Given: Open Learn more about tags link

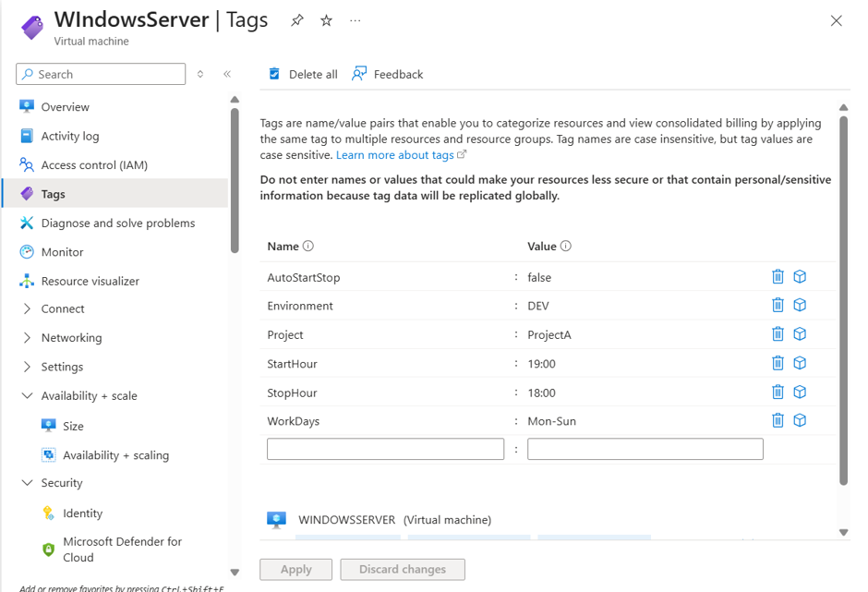Looking at the screenshot, I should coord(394,155).
